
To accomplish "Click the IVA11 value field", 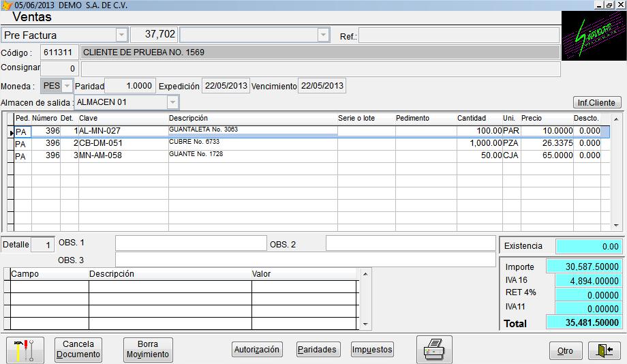I will 589,308.
